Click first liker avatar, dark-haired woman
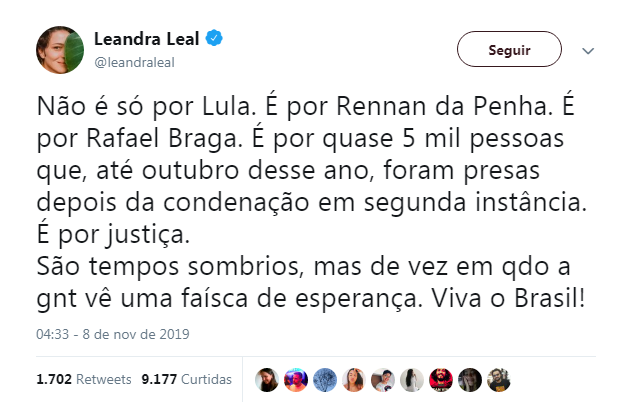 point(266,380)
